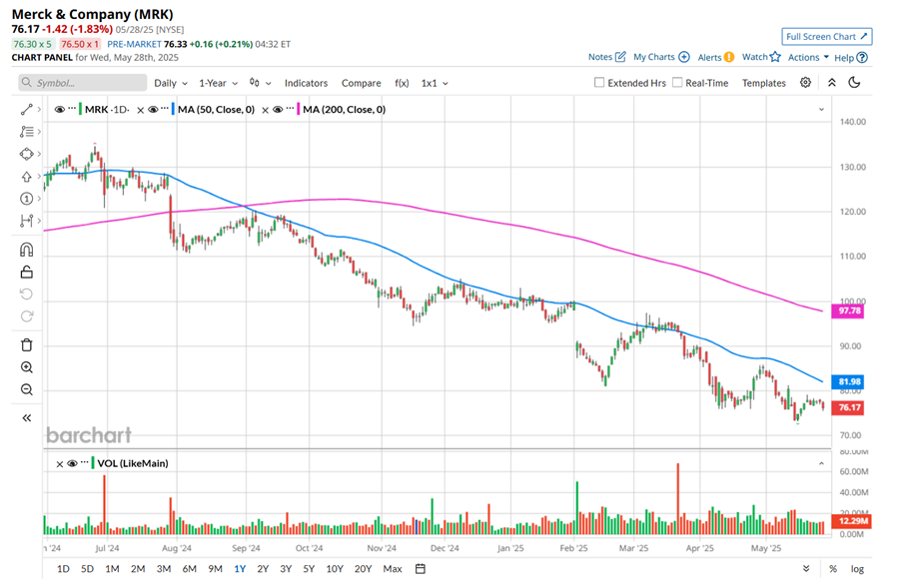This screenshot has width=902, height=588.
Task: Focus the Symbol search field
Action: (82, 83)
